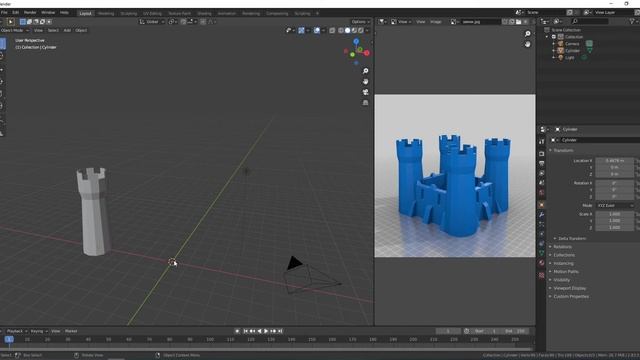The height and width of the screenshot is (360, 640).
Task: Open the Add menu in 3D viewport
Action: click(x=67, y=30)
